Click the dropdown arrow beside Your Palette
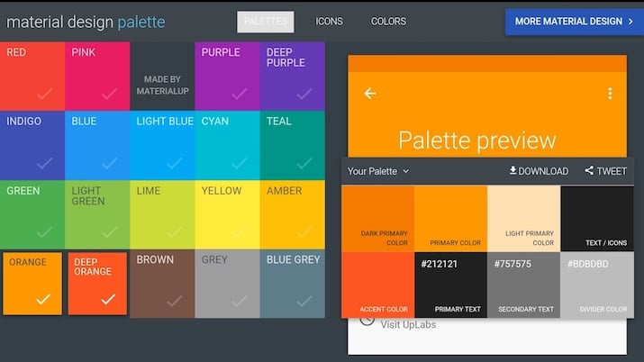Viewport: 644px width, 362px height. [x=406, y=171]
